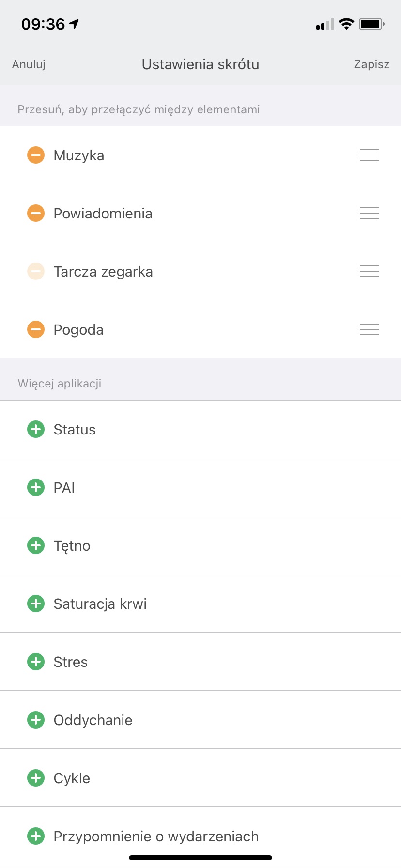
Task: Add Cykle via the green plus icon
Action: point(36,778)
